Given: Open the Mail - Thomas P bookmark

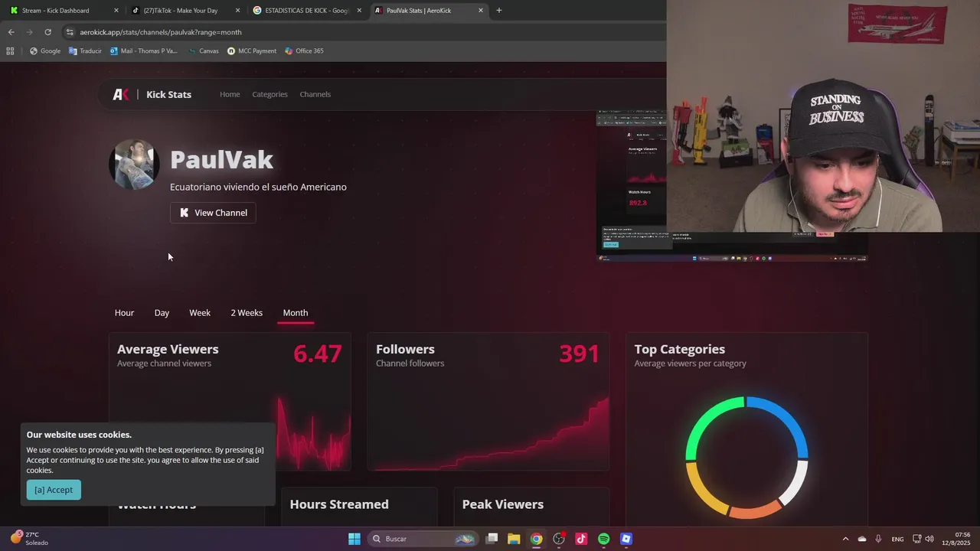Looking at the screenshot, I should [x=144, y=51].
